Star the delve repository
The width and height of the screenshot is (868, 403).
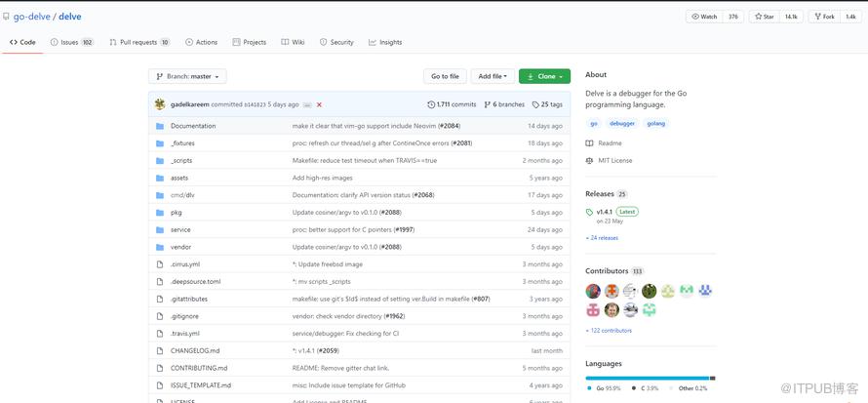764,17
